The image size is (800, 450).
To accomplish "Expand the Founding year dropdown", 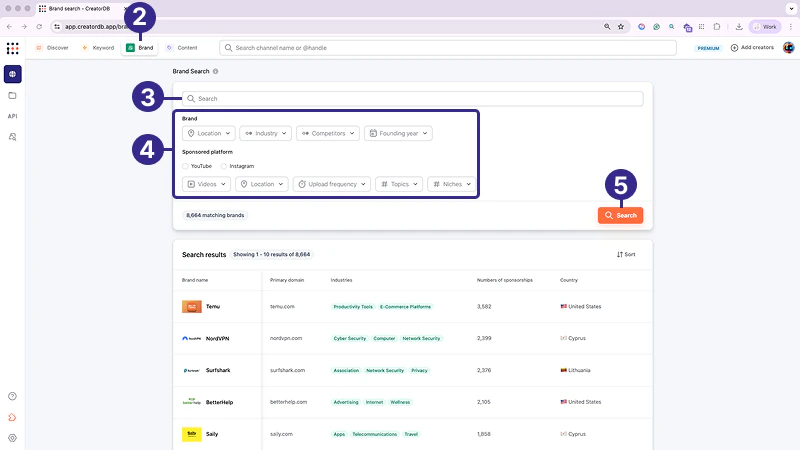I will click(398, 133).
